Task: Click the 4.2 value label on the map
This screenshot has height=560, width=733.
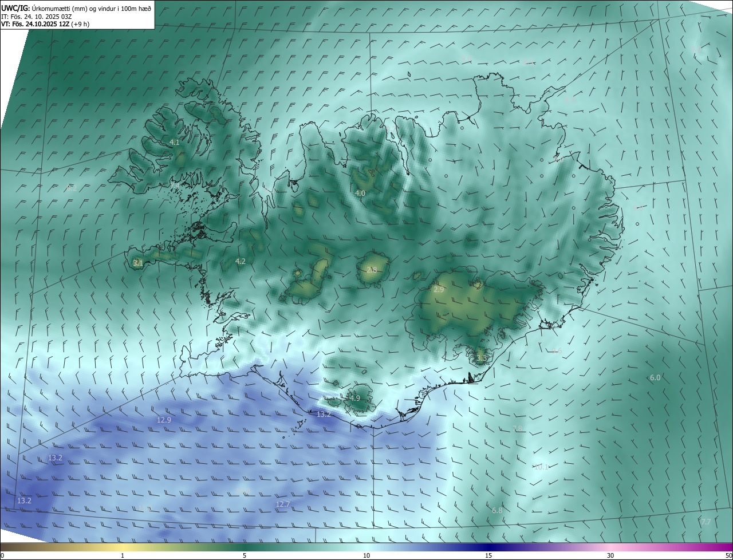Action: tap(241, 261)
